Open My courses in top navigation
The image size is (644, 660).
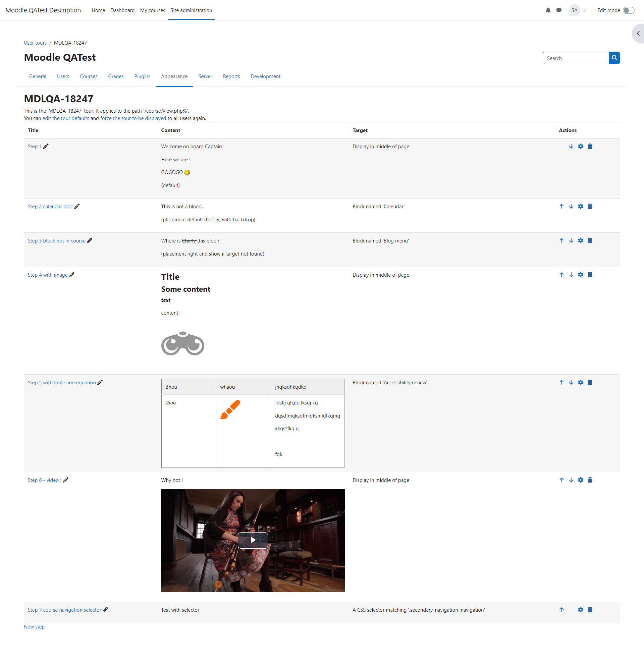click(153, 10)
